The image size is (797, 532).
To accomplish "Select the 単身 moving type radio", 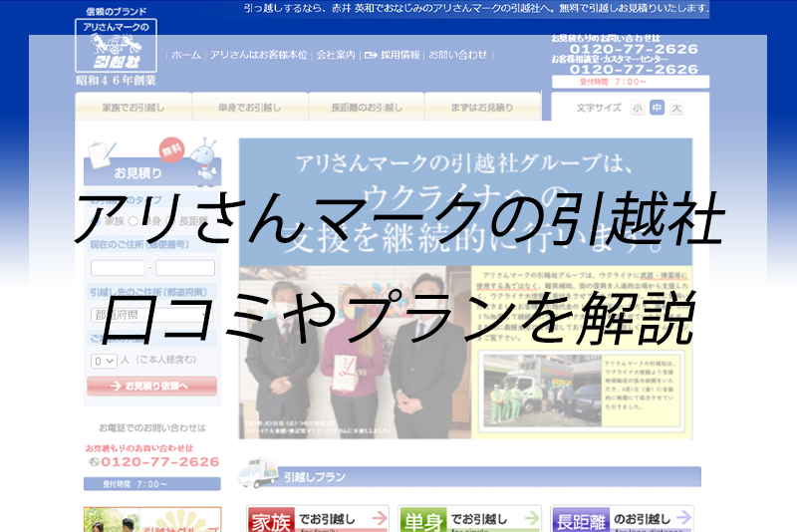I will [x=133, y=221].
